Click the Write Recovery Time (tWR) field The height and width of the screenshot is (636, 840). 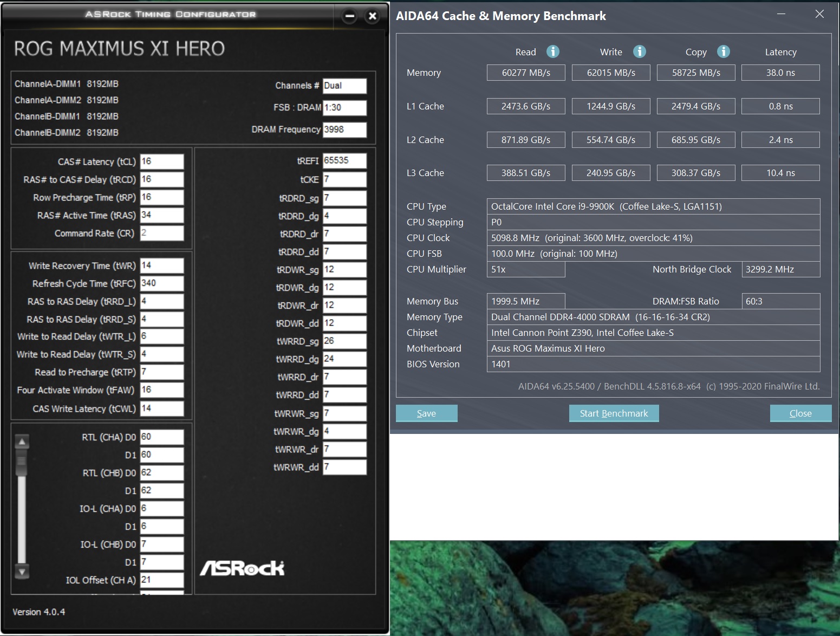pyautogui.click(x=162, y=265)
